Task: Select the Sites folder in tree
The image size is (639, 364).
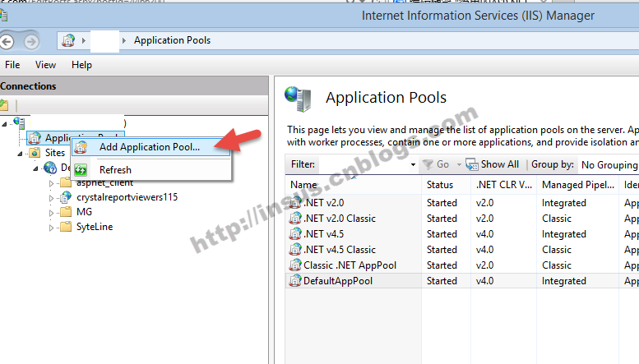Action: point(55,153)
